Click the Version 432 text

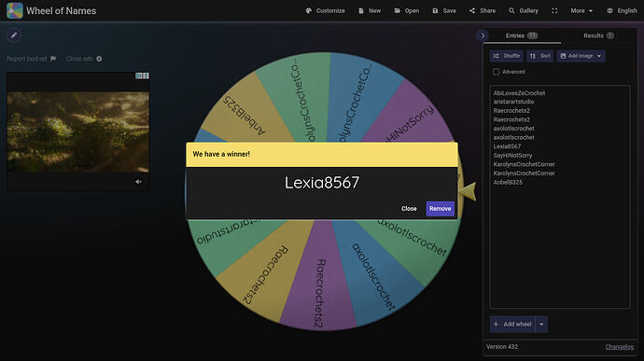pos(502,347)
